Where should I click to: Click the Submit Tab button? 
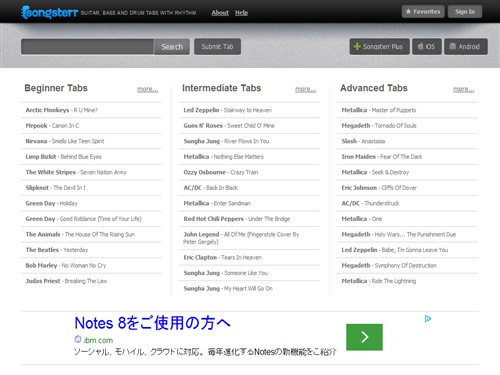click(217, 47)
